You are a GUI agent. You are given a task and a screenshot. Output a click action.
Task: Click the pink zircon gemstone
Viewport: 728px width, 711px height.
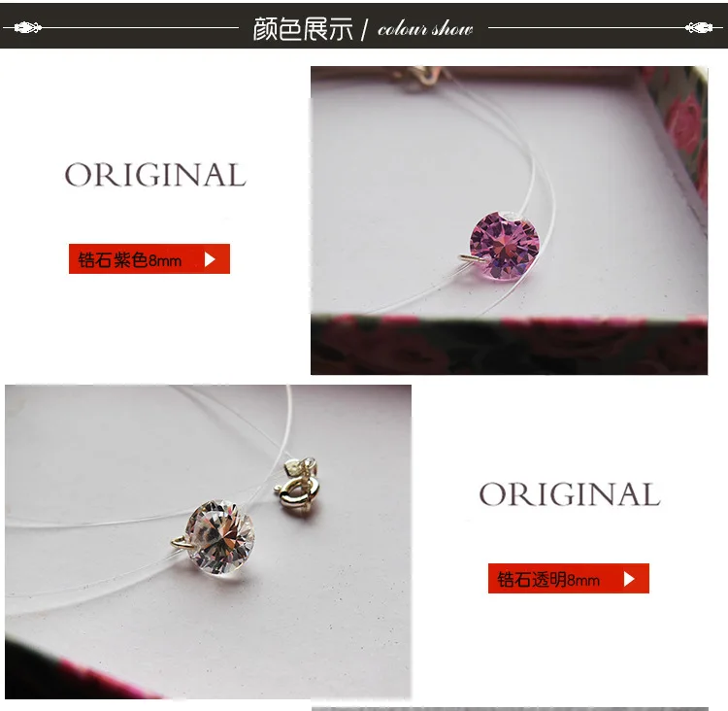point(505,245)
